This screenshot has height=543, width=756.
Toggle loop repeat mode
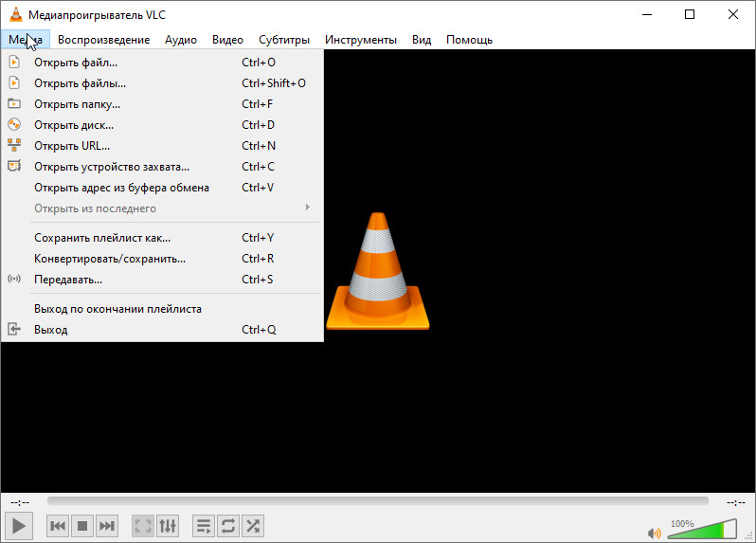pyautogui.click(x=227, y=525)
